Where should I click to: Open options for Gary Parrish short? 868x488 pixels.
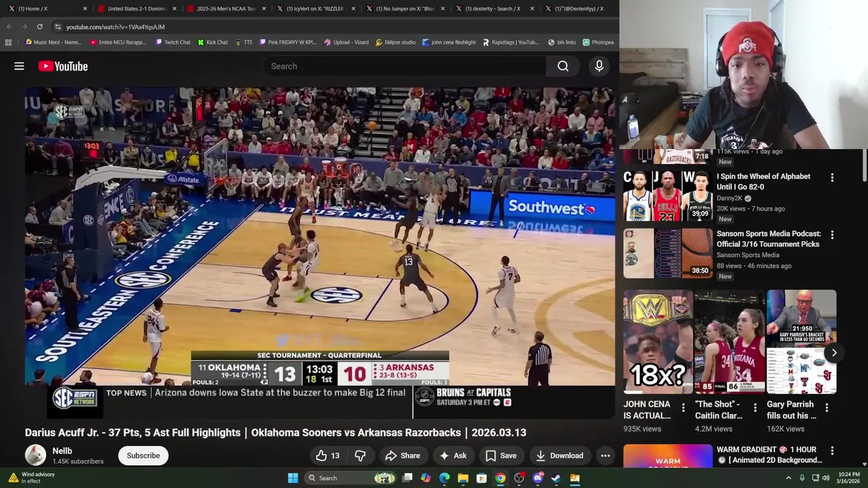827,407
